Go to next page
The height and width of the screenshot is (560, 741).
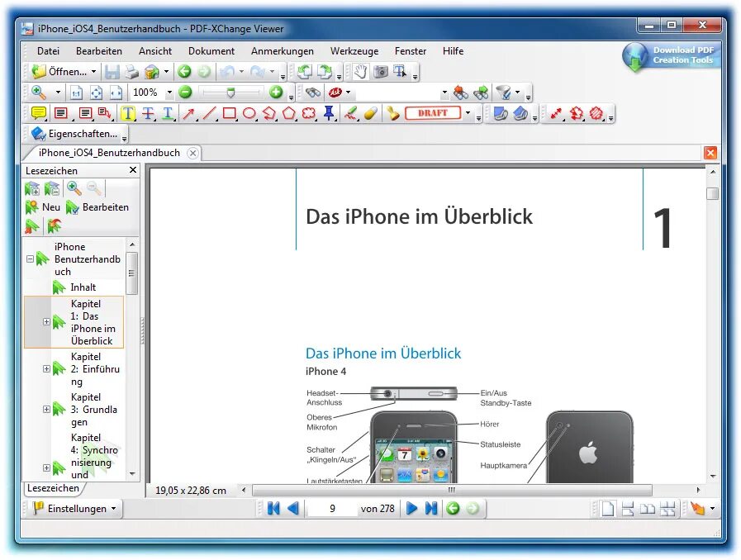pos(411,509)
